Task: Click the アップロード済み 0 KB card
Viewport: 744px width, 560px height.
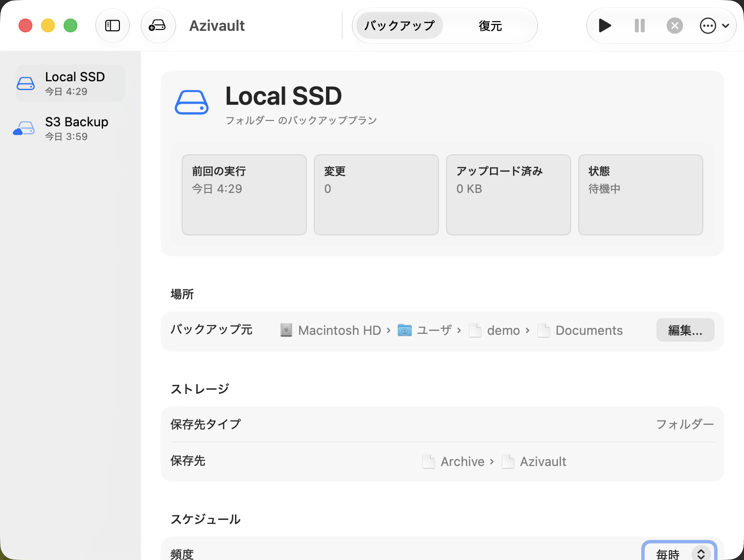Action: click(509, 195)
